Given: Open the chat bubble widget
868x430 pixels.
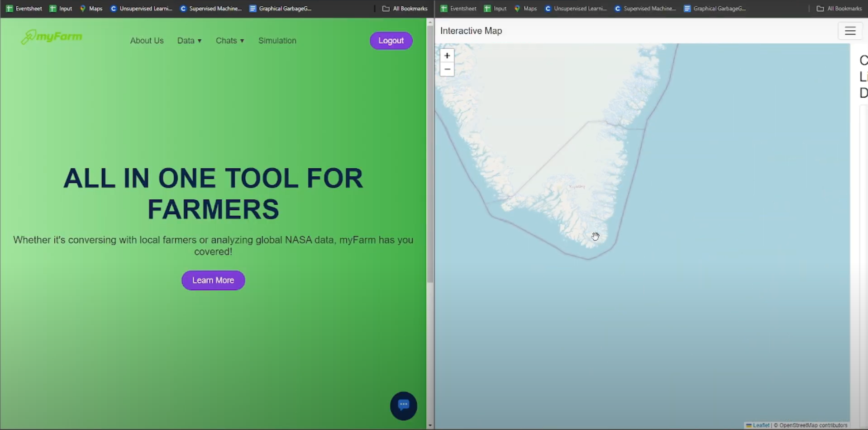Looking at the screenshot, I should coord(403,406).
